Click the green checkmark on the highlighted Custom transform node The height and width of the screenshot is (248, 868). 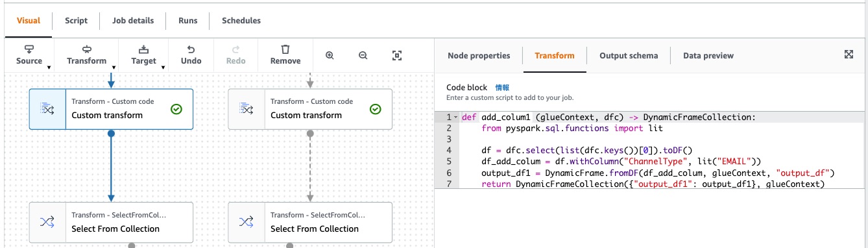(176, 109)
